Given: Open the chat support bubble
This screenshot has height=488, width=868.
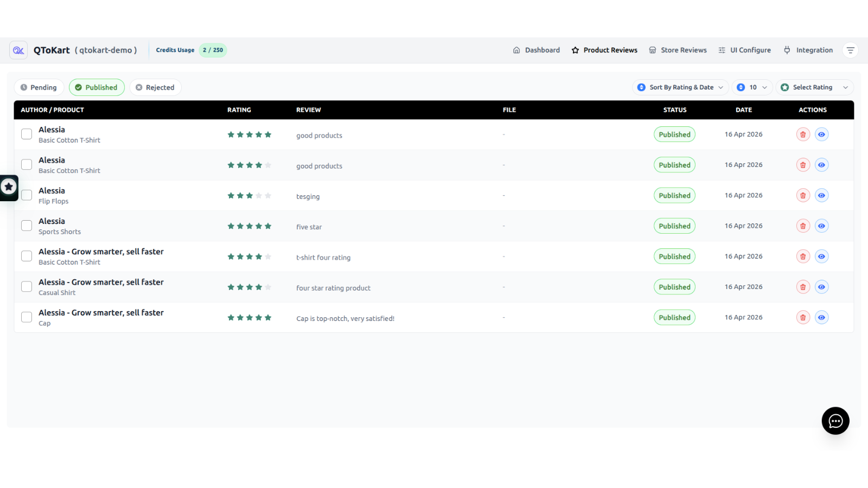Looking at the screenshot, I should tap(835, 421).
